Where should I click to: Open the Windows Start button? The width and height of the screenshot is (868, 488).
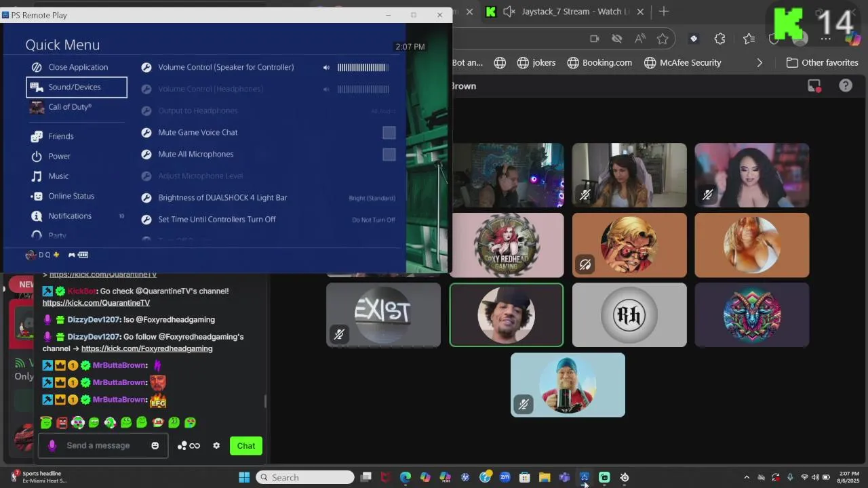click(x=244, y=477)
